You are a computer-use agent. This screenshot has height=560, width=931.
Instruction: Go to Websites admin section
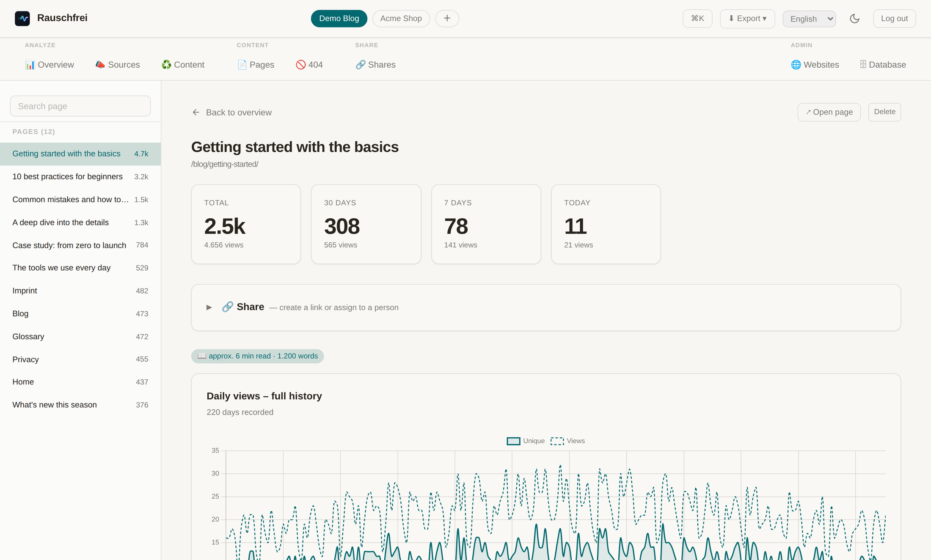click(815, 65)
